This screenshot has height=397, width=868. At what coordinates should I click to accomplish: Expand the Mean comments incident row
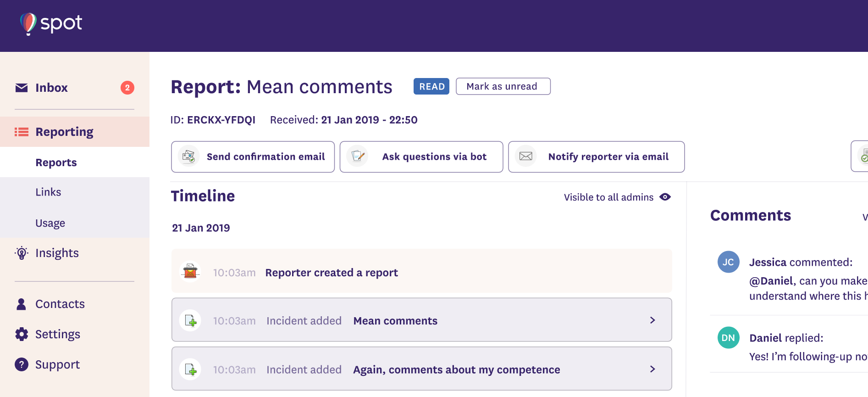coord(652,320)
